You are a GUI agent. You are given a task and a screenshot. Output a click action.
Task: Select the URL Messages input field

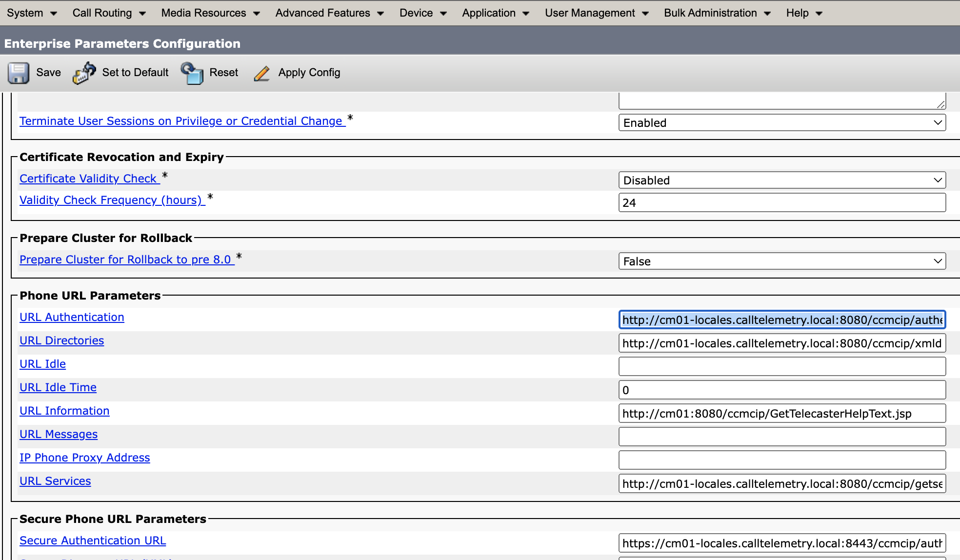tap(781, 436)
